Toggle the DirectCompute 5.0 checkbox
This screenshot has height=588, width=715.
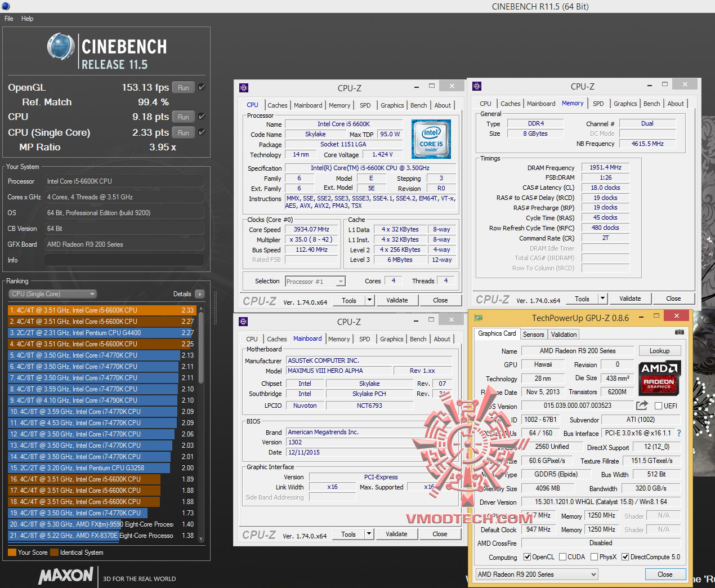[625, 557]
